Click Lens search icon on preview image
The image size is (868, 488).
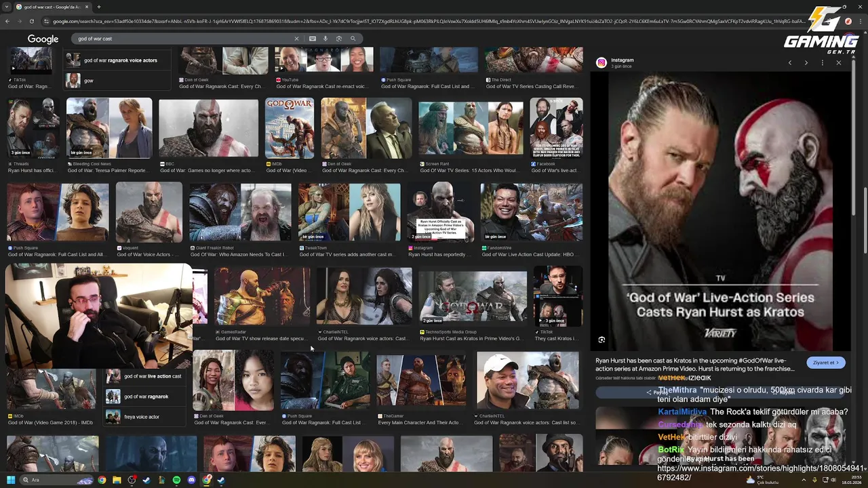pos(601,340)
